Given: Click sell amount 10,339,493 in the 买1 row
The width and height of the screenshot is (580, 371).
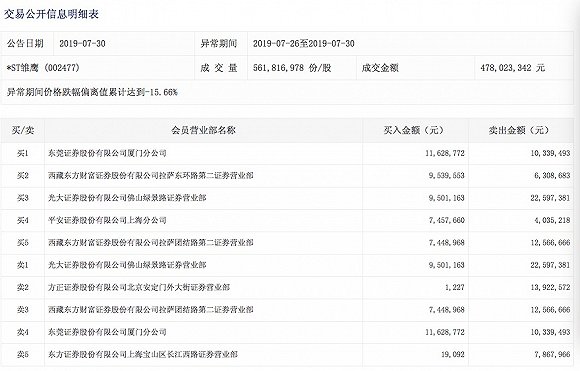Looking at the screenshot, I should (550, 153).
